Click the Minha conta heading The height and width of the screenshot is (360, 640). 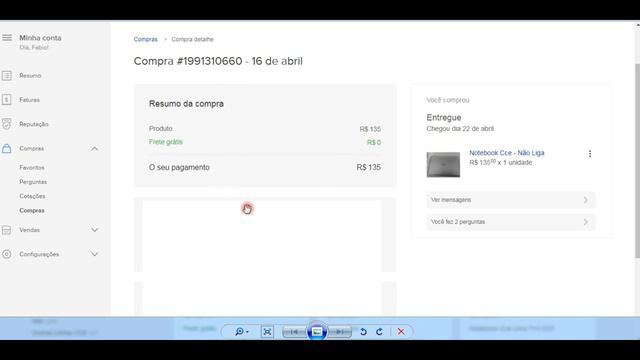coord(40,38)
